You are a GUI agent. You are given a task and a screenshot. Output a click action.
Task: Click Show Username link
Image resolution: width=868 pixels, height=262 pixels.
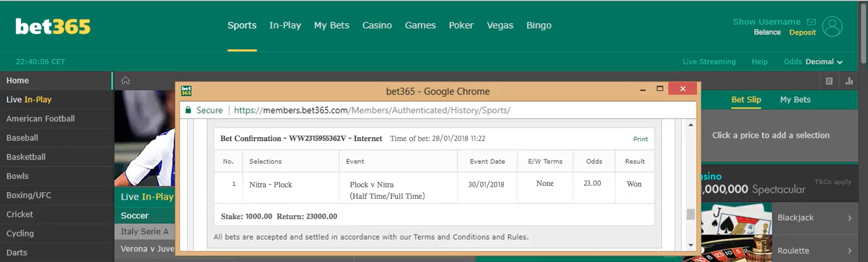tap(767, 22)
